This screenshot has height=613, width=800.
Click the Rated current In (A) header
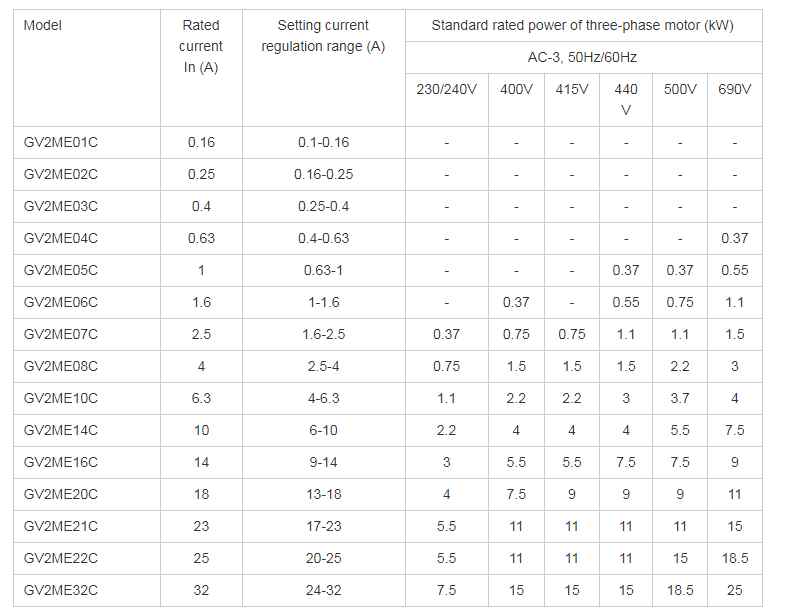[201, 46]
